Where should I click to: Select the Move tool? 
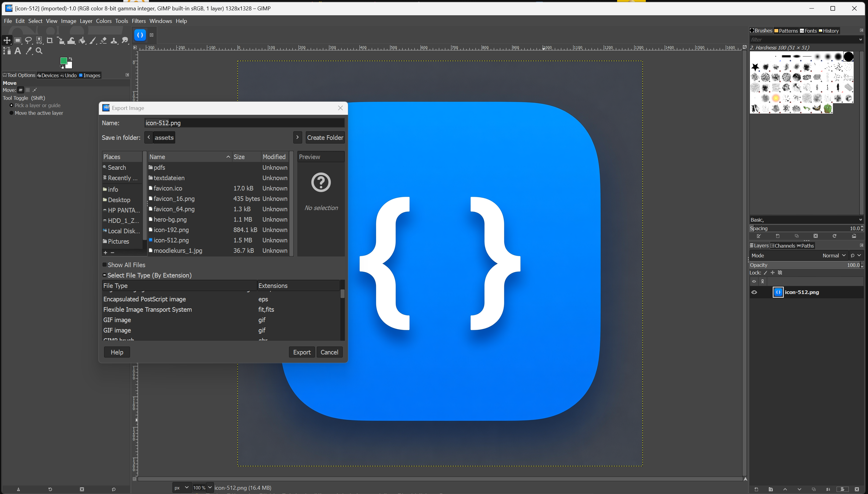[7, 40]
